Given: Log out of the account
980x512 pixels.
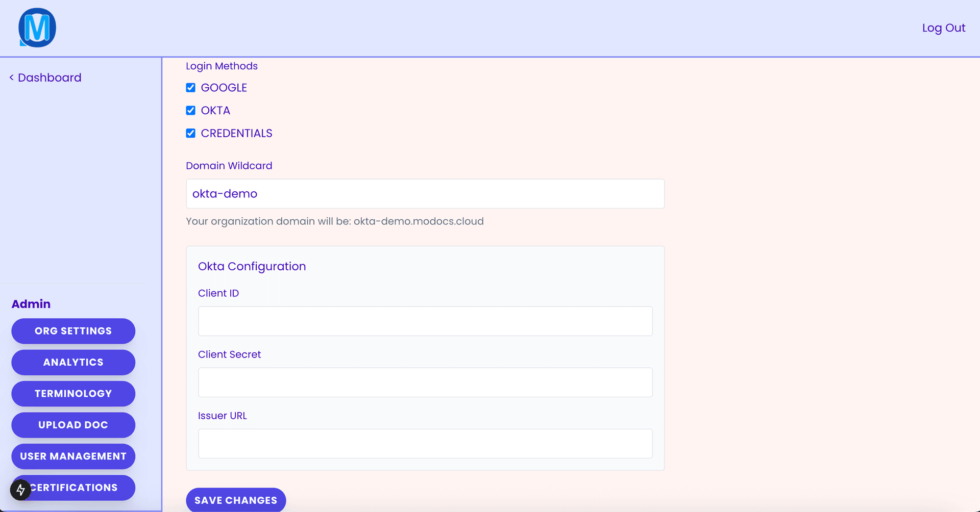Looking at the screenshot, I should coord(943,28).
